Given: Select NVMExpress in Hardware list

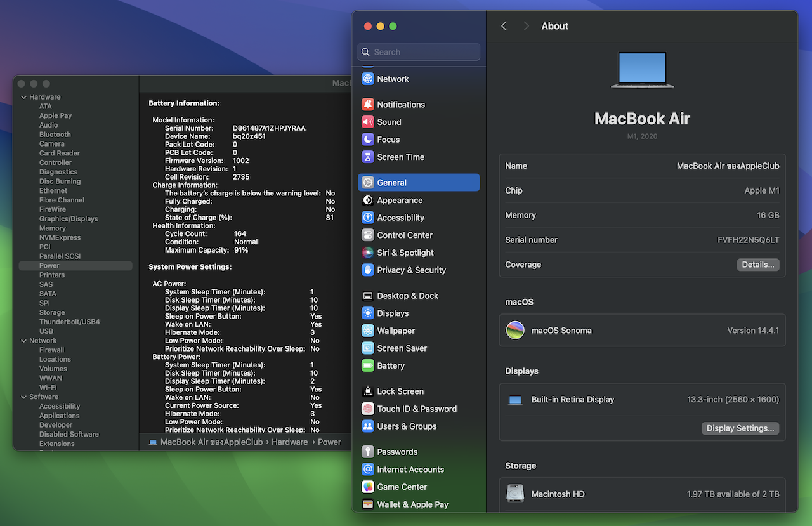Looking at the screenshot, I should (x=60, y=238).
